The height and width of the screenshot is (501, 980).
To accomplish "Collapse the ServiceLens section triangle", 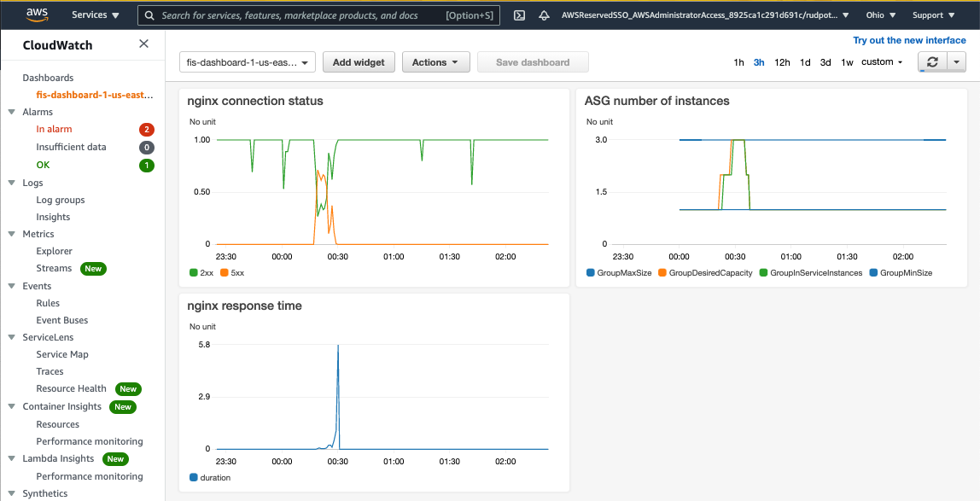I will [11, 337].
